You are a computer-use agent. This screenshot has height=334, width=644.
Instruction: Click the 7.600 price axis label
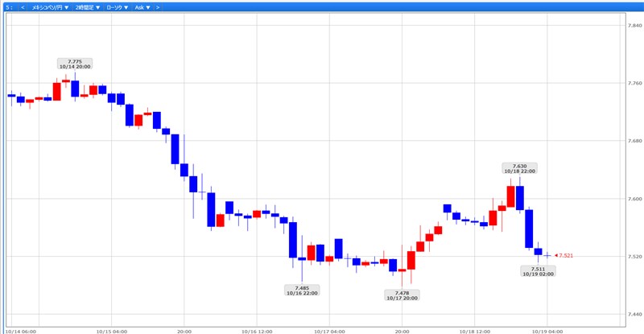point(634,199)
